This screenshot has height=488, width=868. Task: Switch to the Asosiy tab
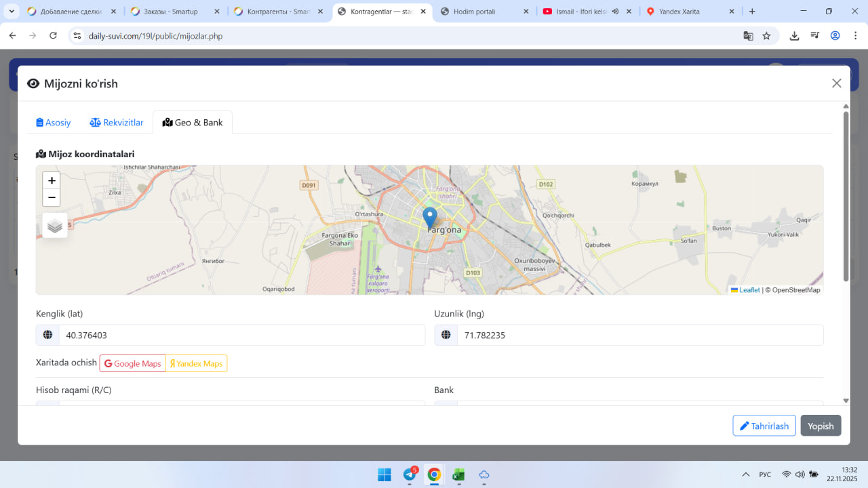click(x=54, y=123)
